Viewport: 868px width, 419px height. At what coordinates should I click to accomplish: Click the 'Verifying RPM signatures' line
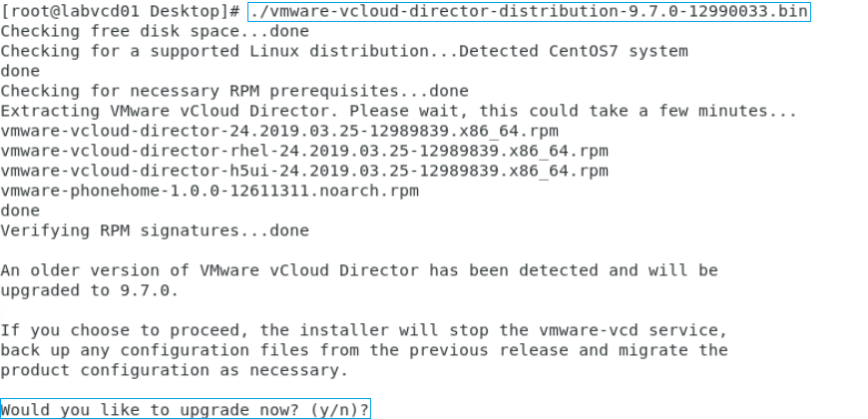pyautogui.click(x=155, y=230)
